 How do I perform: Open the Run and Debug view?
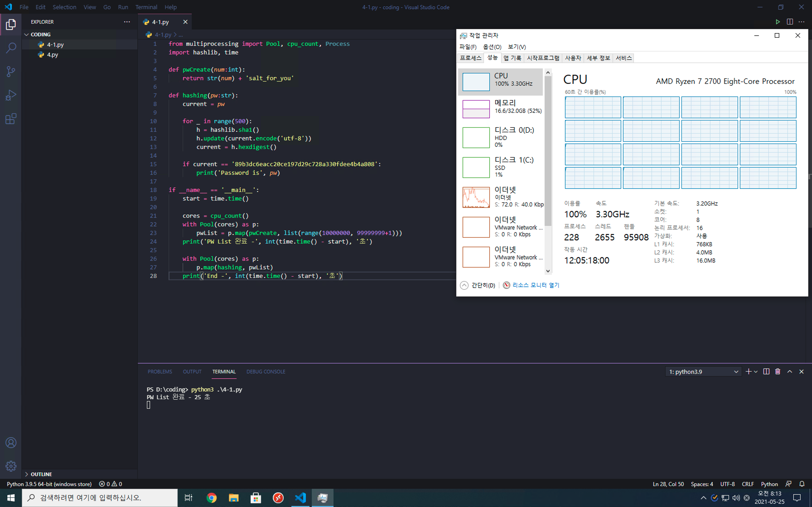click(x=11, y=95)
